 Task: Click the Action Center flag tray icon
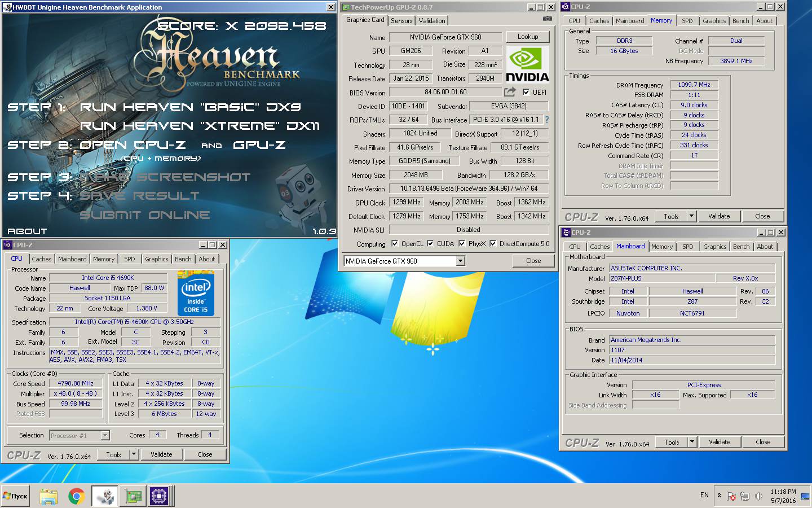[x=731, y=496]
